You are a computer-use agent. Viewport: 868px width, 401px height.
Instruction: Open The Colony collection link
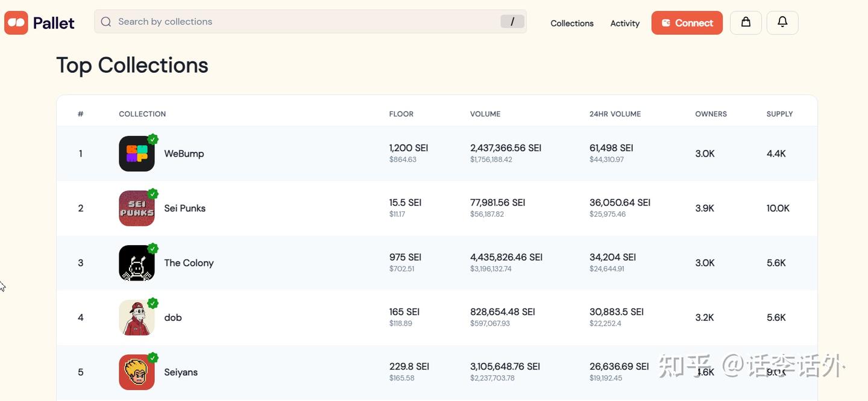[x=189, y=263]
